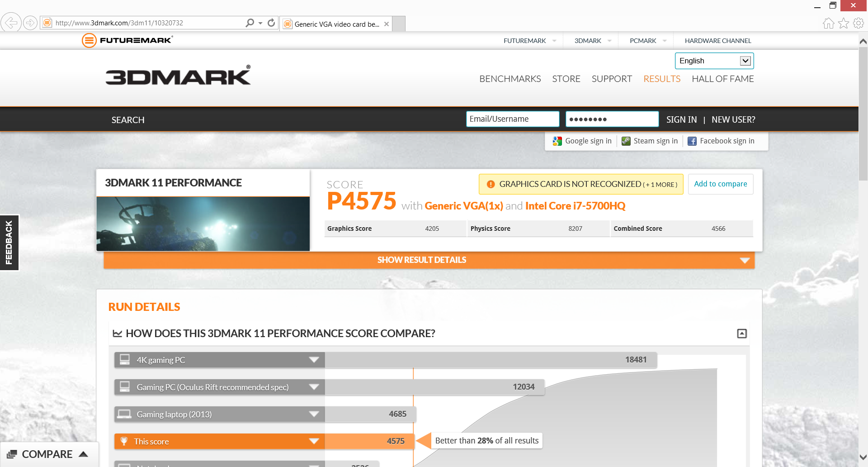The width and height of the screenshot is (868, 467).
Task: Sign in with the Steam icon
Action: point(626,141)
